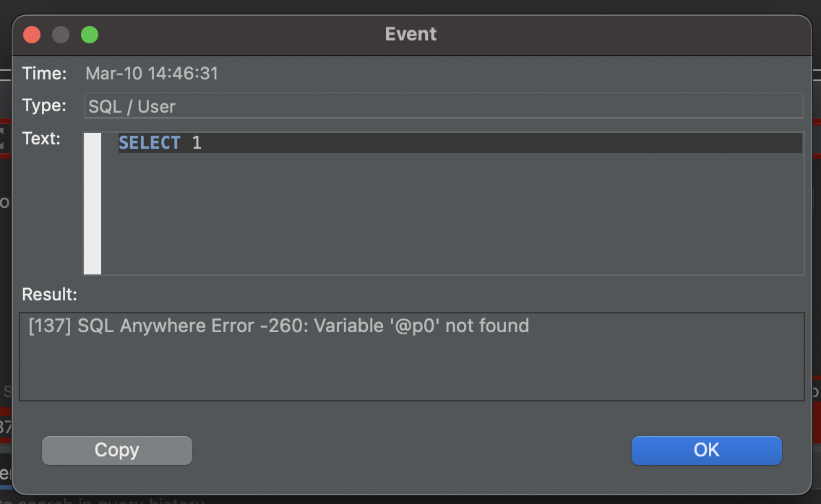
Task: Select the Type field showing SQL / User
Action: click(289, 105)
